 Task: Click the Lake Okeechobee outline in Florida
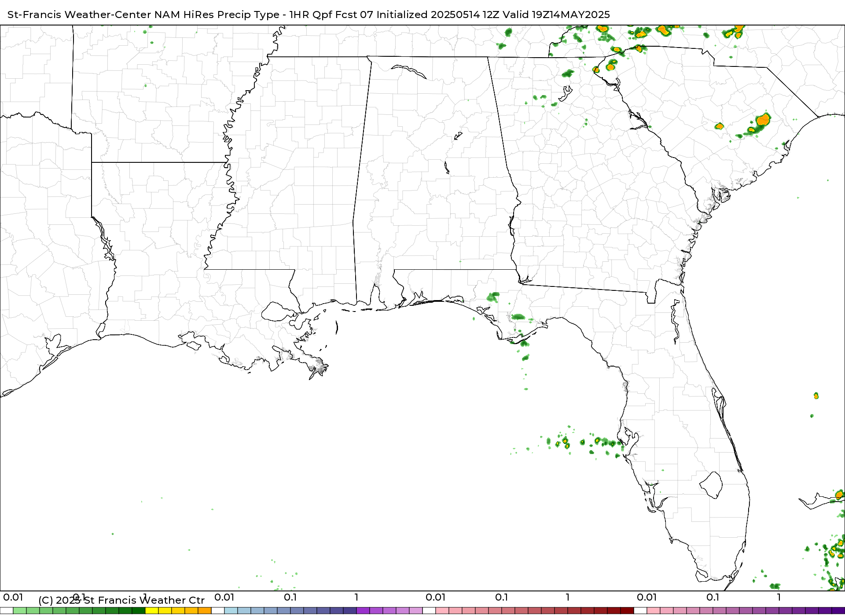(x=711, y=485)
